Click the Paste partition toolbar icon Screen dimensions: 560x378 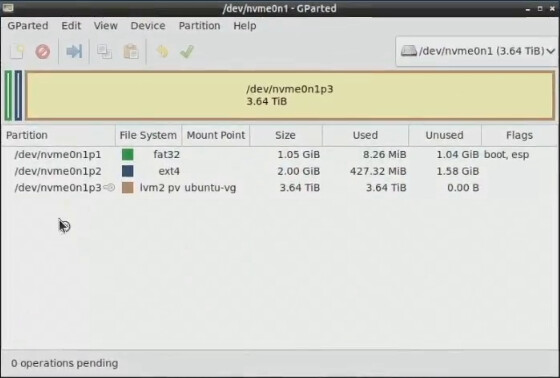click(131, 52)
